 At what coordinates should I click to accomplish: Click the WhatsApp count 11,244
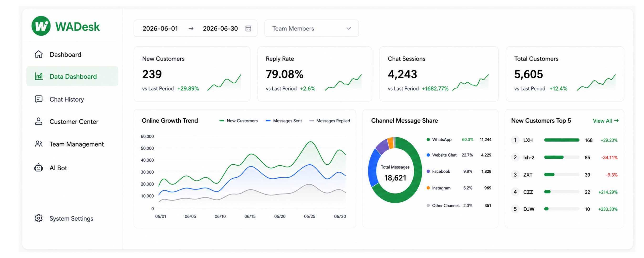click(x=485, y=140)
